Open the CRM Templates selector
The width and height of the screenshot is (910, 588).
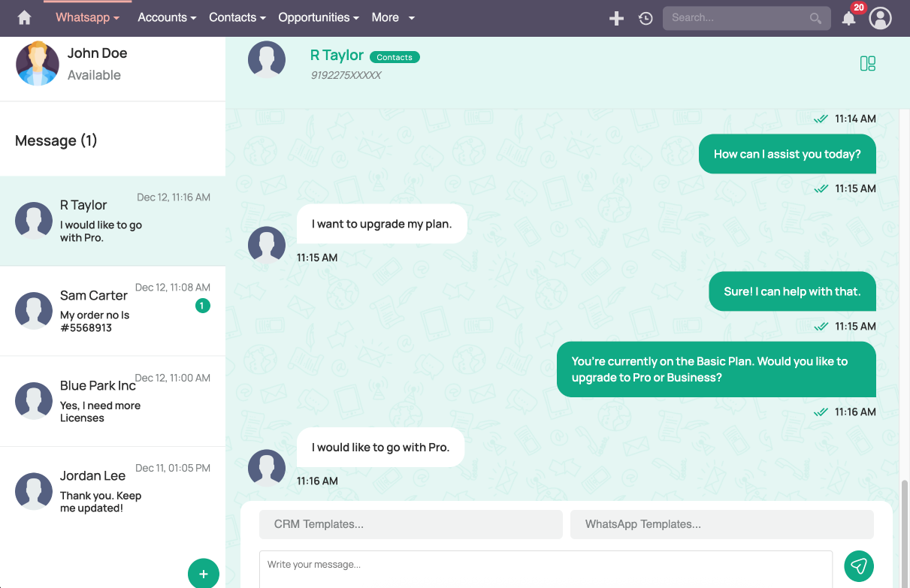(410, 524)
